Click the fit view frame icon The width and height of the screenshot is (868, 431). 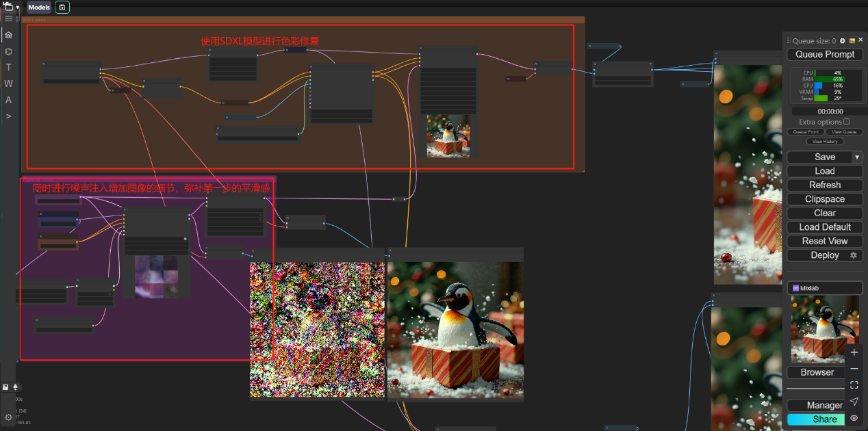854,385
